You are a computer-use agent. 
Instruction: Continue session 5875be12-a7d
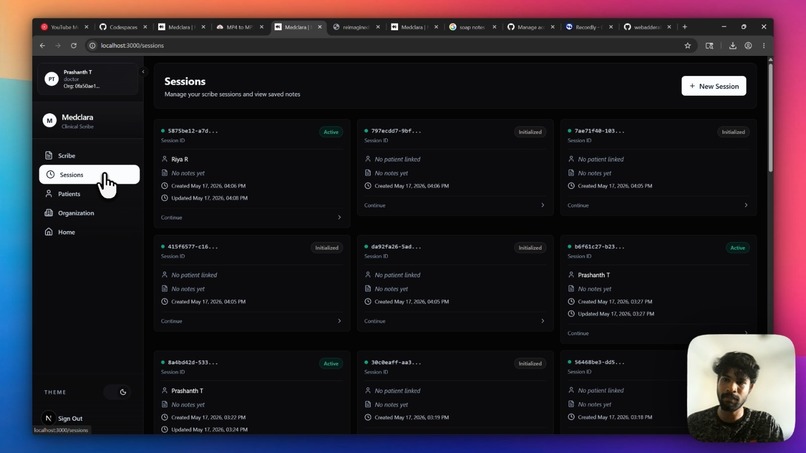point(172,218)
